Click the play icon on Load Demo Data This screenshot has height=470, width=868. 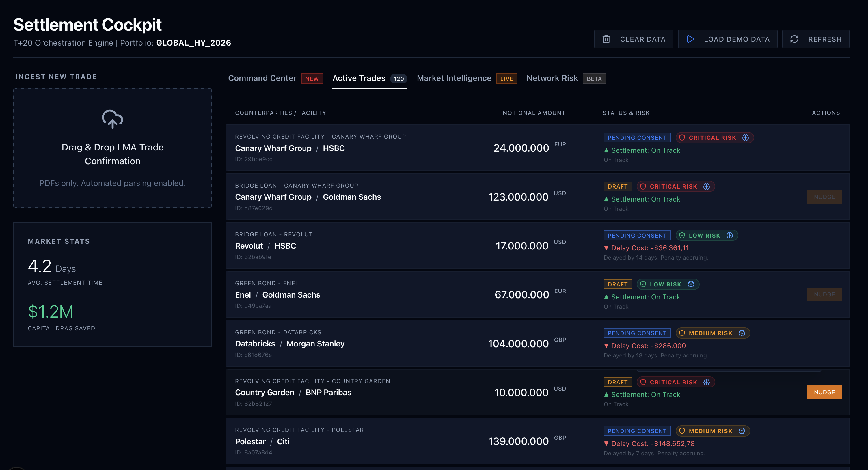pos(690,39)
